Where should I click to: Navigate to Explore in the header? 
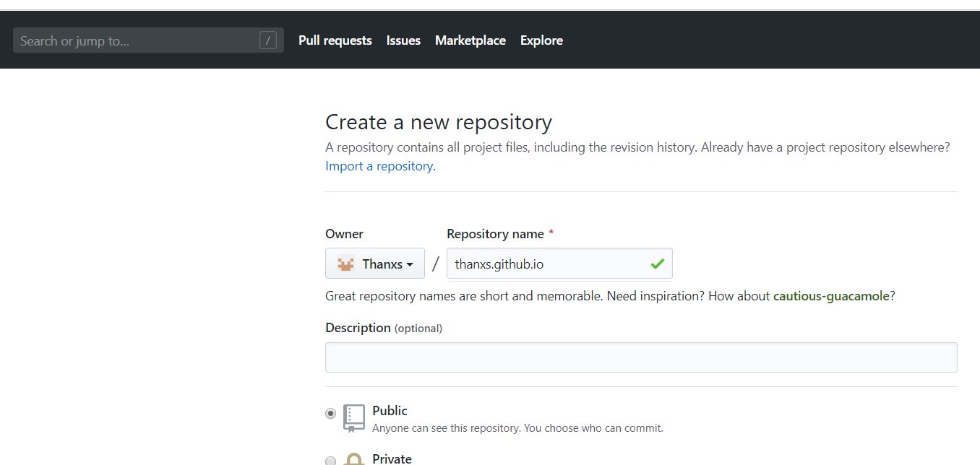541,40
